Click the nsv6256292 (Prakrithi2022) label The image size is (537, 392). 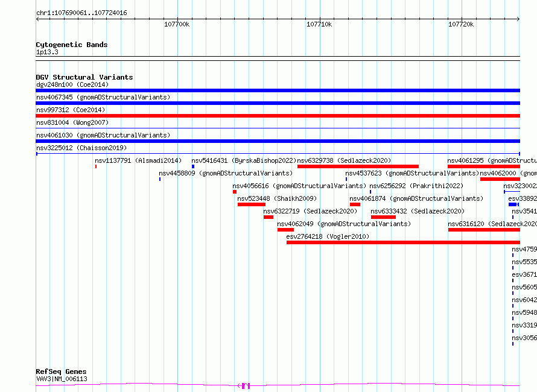[x=416, y=186]
